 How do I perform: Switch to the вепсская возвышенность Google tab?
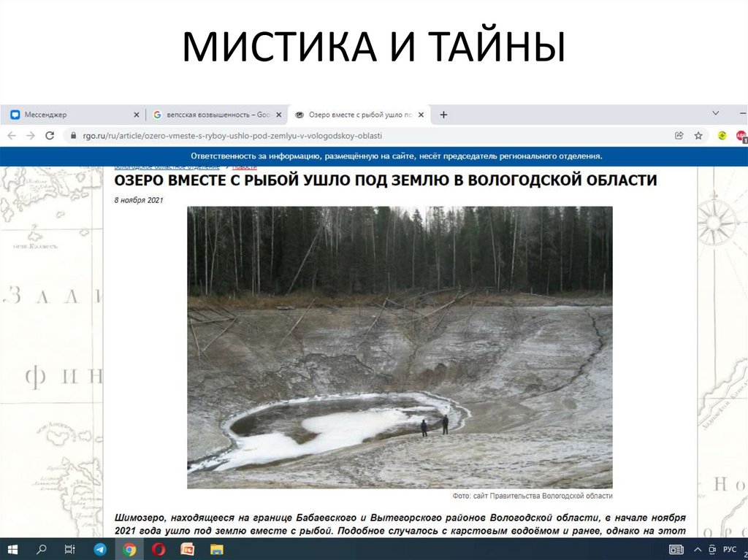coord(217,115)
